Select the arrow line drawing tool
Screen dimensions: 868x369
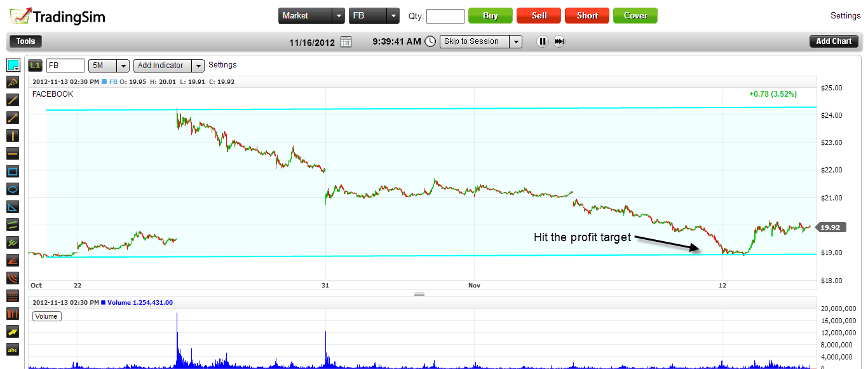(13, 118)
